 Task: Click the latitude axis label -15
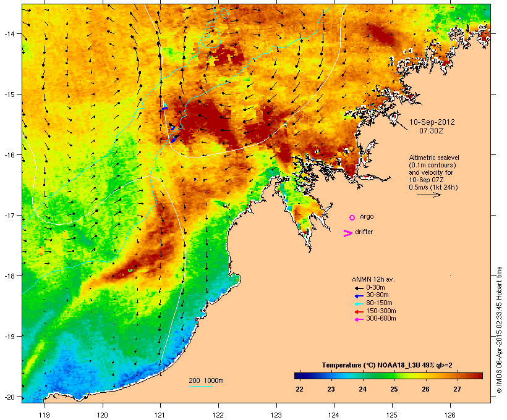pos(9,94)
